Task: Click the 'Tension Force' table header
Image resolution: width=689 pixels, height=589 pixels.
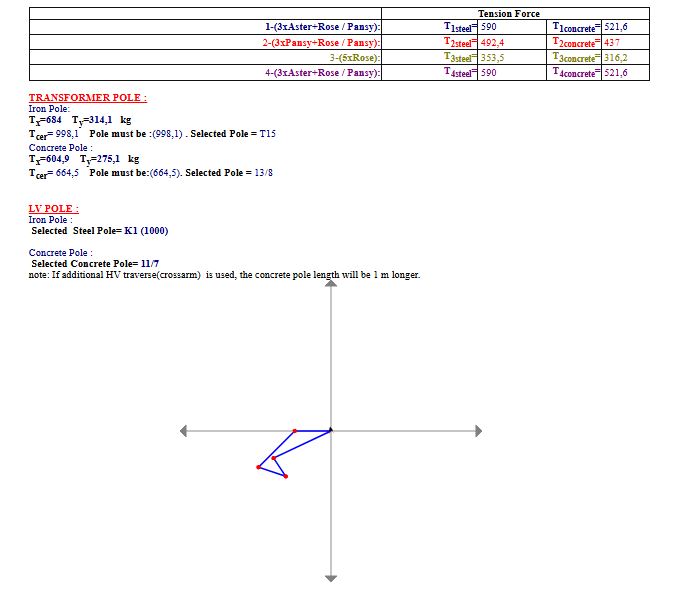Action: [x=508, y=14]
